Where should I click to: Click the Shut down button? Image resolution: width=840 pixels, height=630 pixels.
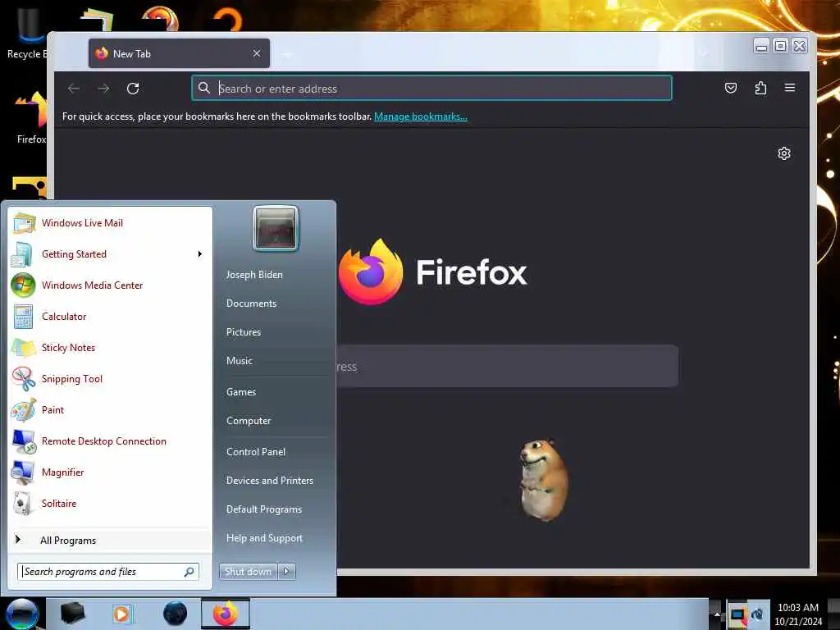pyautogui.click(x=248, y=572)
